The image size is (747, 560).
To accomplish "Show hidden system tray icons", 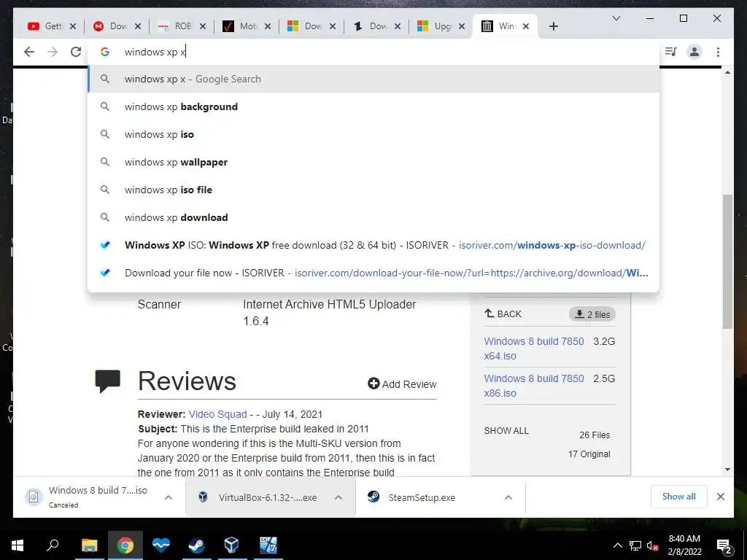I will [x=617, y=545].
